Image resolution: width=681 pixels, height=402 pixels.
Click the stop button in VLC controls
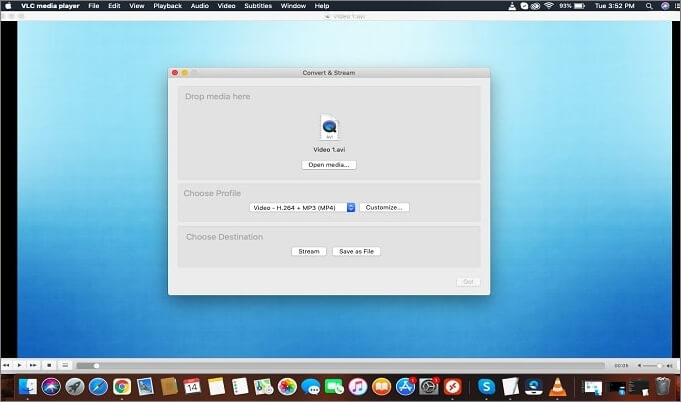pos(49,365)
